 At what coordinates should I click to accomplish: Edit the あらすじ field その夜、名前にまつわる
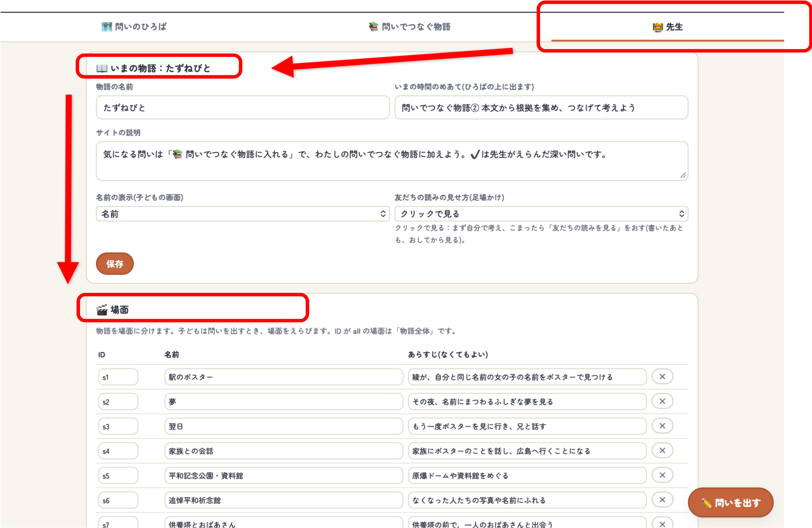(x=527, y=402)
